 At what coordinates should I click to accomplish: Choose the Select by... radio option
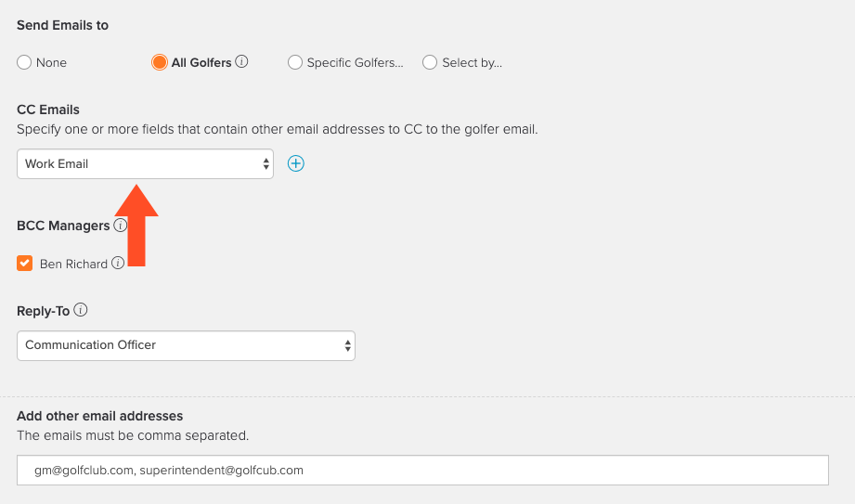point(430,62)
